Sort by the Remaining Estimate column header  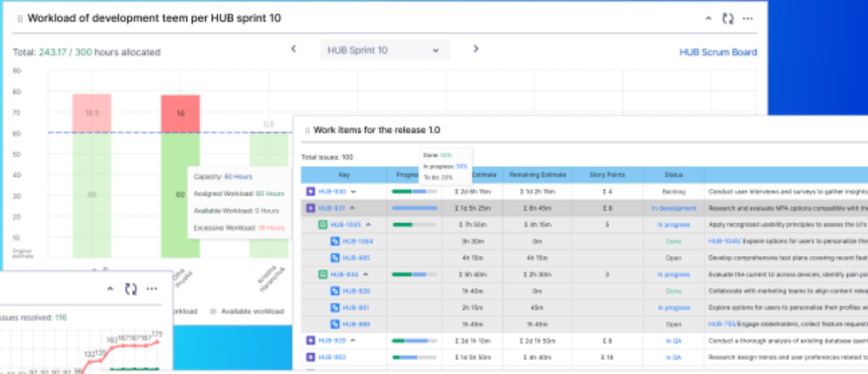pos(538,174)
